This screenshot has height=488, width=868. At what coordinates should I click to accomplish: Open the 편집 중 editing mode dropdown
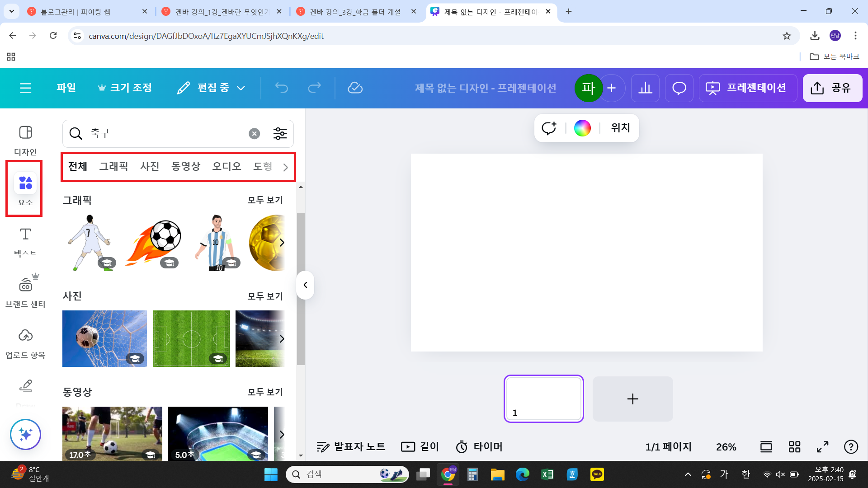(211, 88)
